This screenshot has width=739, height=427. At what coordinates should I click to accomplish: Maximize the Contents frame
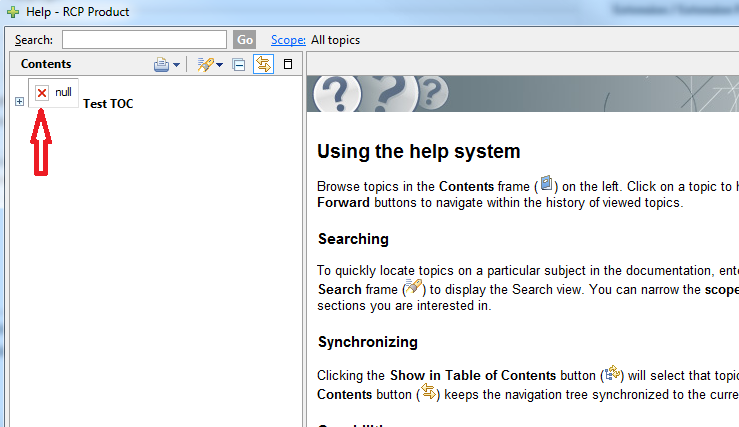tap(288, 64)
